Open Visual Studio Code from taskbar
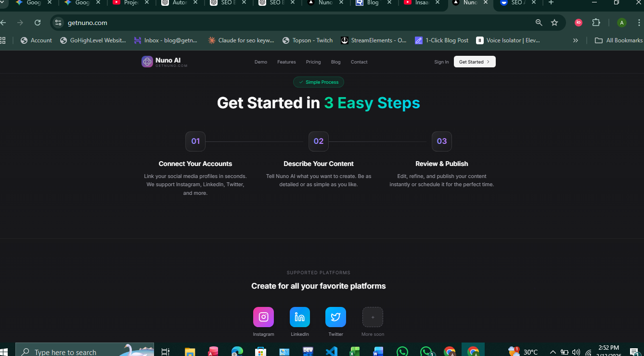This screenshot has height=356, width=644. tap(331, 352)
